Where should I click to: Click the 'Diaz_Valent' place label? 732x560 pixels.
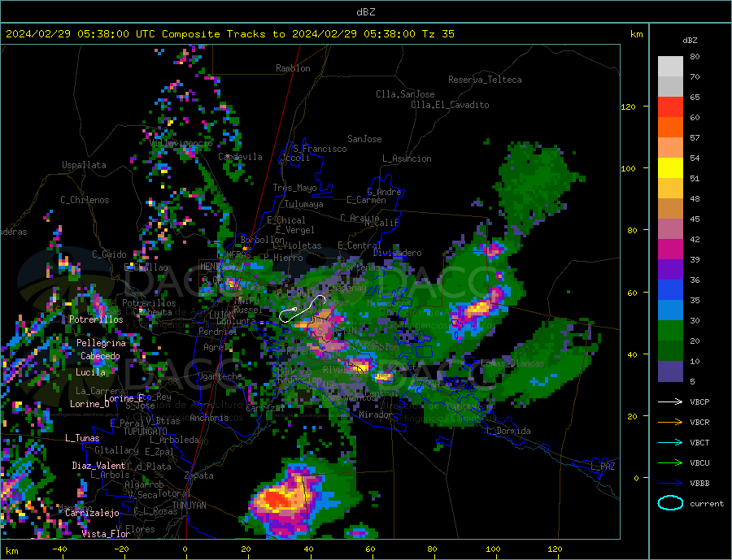98,466
